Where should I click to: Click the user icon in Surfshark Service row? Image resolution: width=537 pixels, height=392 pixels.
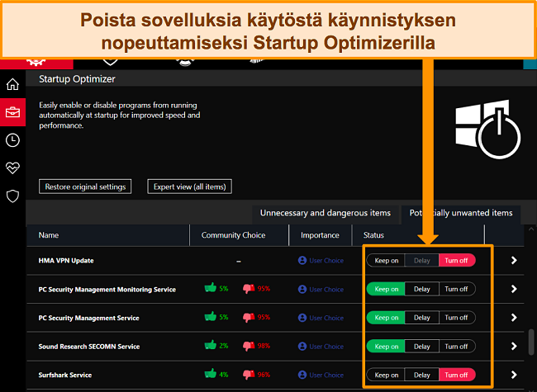(302, 375)
